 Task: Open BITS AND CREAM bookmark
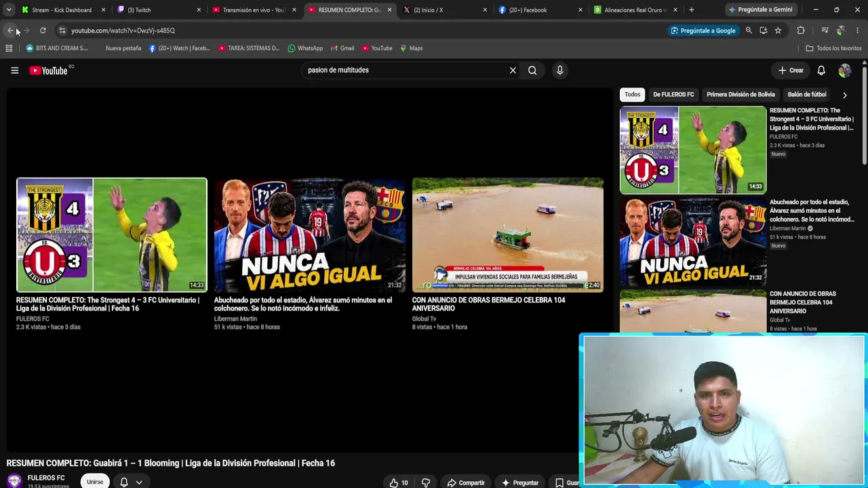click(57, 48)
